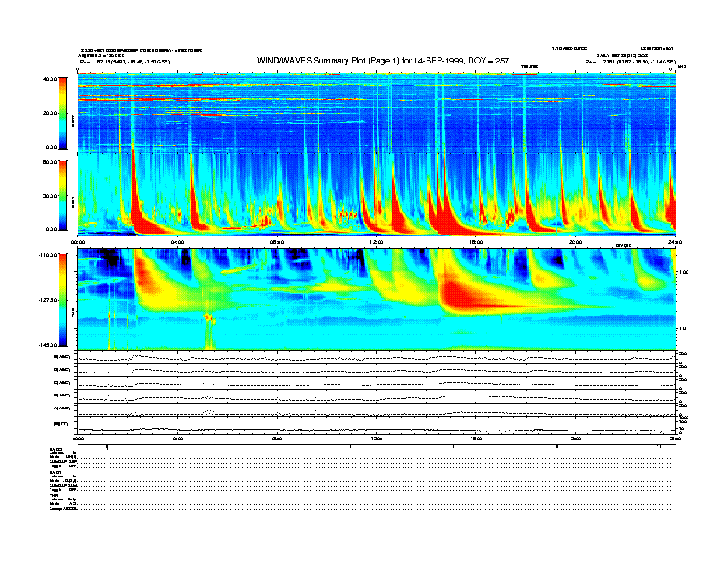Select the TNR spectrogram panel
This screenshot has height=563, width=728.
click(x=377, y=299)
